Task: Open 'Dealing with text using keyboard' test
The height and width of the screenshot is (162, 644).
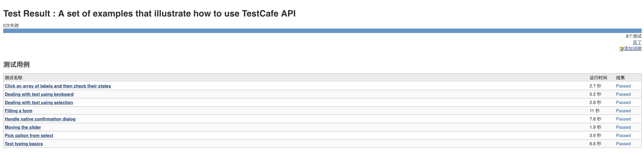Action: point(39,94)
